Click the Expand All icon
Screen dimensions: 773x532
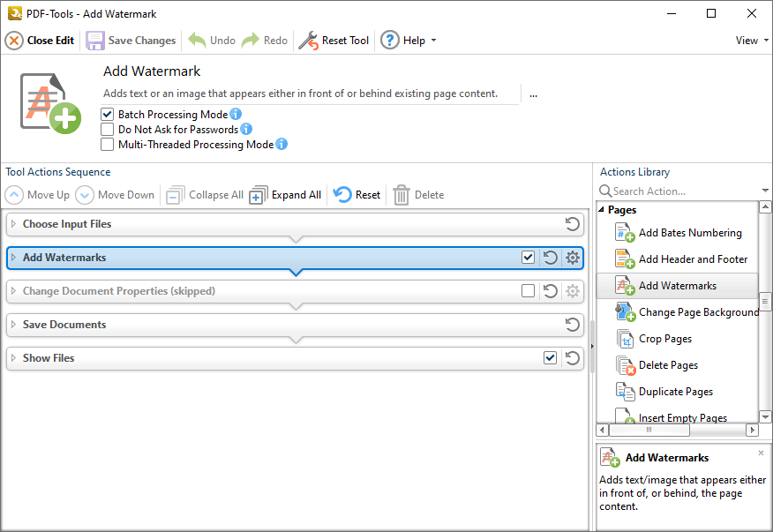point(259,195)
